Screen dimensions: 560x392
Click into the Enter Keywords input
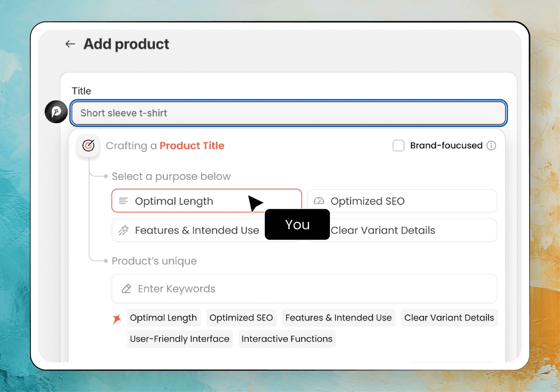pos(314,289)
